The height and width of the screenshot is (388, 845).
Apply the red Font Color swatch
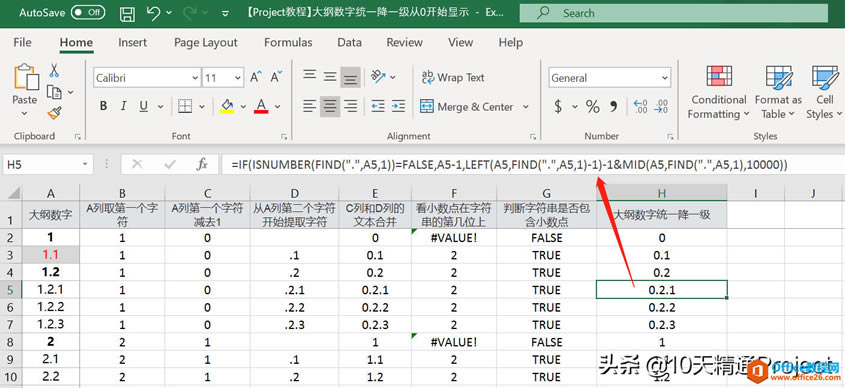(x=261, y=106)
